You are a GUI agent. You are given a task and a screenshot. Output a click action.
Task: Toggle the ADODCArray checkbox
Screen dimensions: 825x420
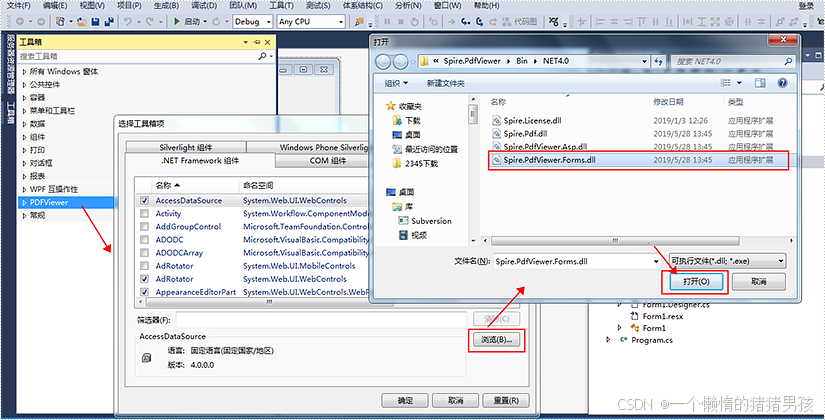click(x=144, y=253)
